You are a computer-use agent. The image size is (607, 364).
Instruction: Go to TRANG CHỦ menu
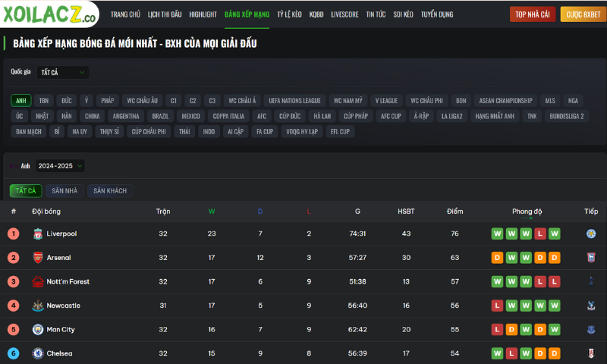pos(125,14)
